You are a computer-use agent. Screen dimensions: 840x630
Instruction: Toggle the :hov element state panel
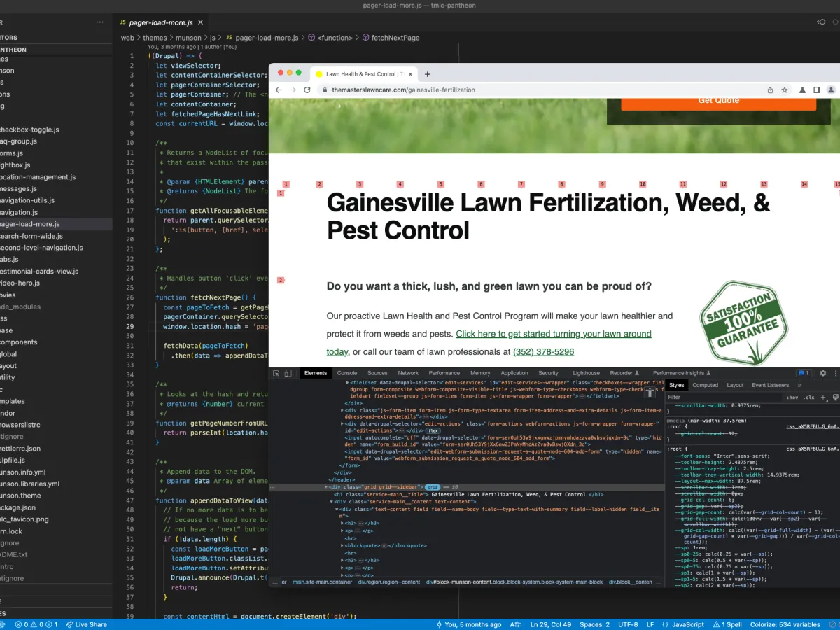point(792,397)
